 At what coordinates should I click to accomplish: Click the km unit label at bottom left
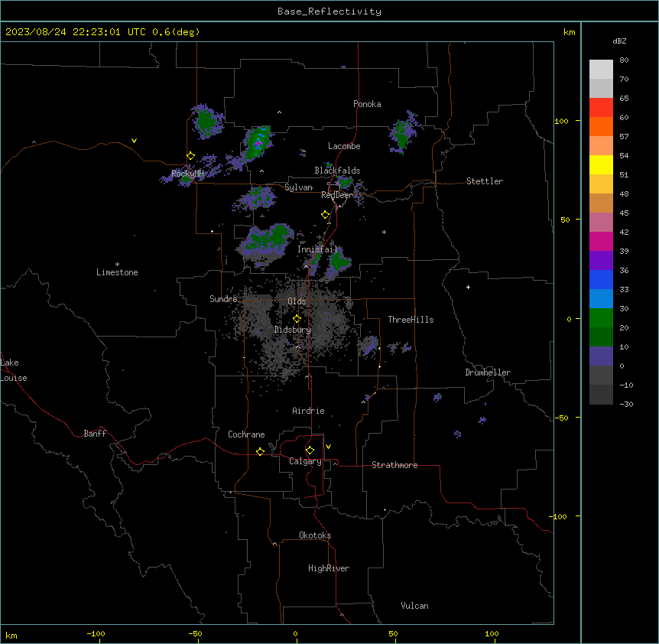click(11, 636)
